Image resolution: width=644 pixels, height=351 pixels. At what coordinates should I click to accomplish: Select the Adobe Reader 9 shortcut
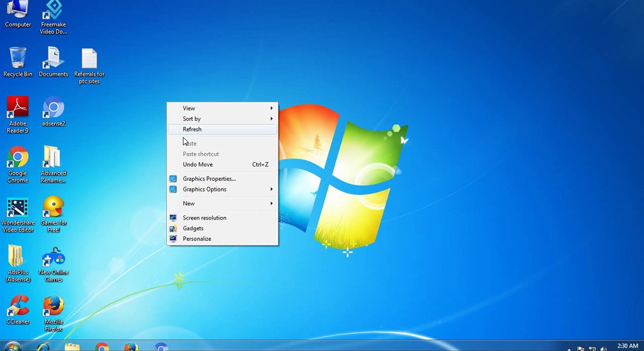pos(18,115)
